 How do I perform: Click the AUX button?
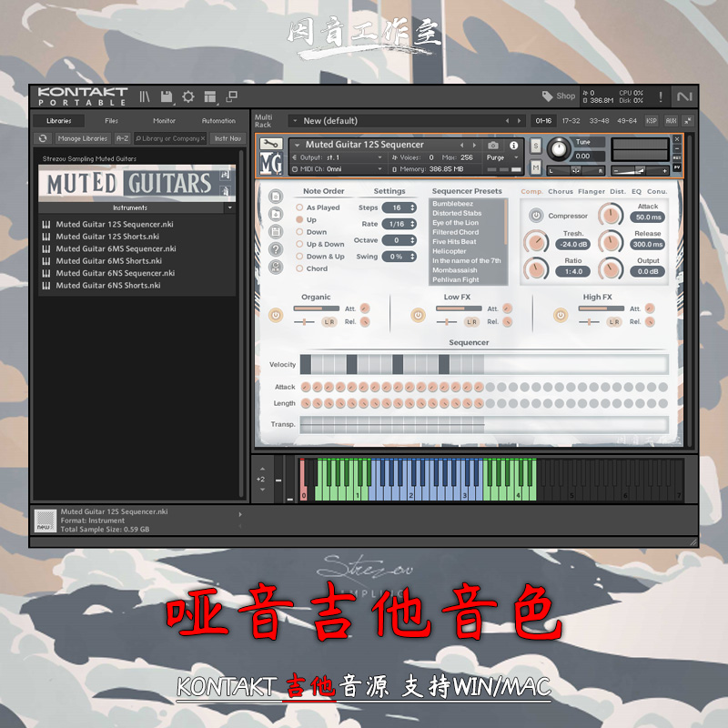pos(671,121)
